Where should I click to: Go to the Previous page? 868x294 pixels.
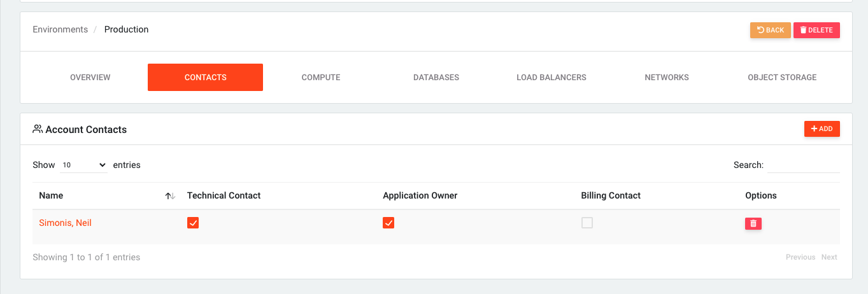(800, 257)
